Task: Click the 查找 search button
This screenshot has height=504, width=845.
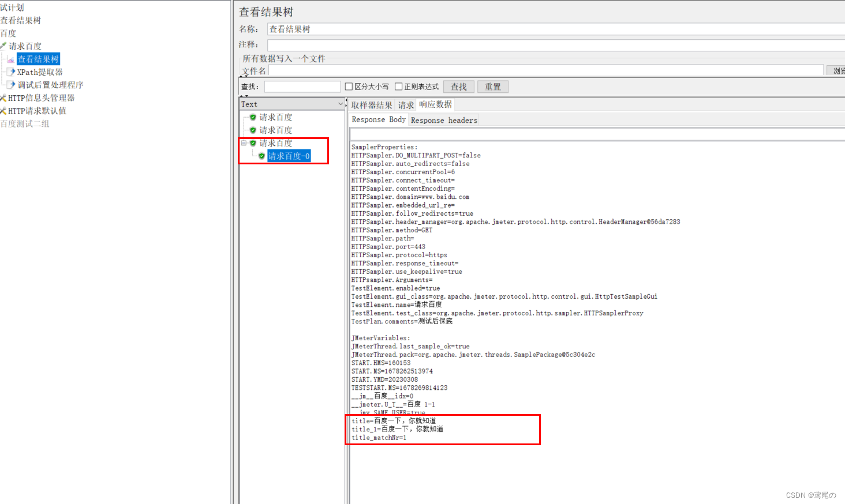Action: coord(459,86)
